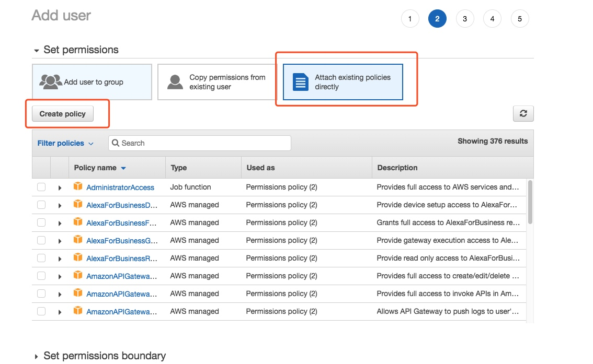Expand the AdministratorAccess policy row details
593x364 pixels.
pos(60,187)
